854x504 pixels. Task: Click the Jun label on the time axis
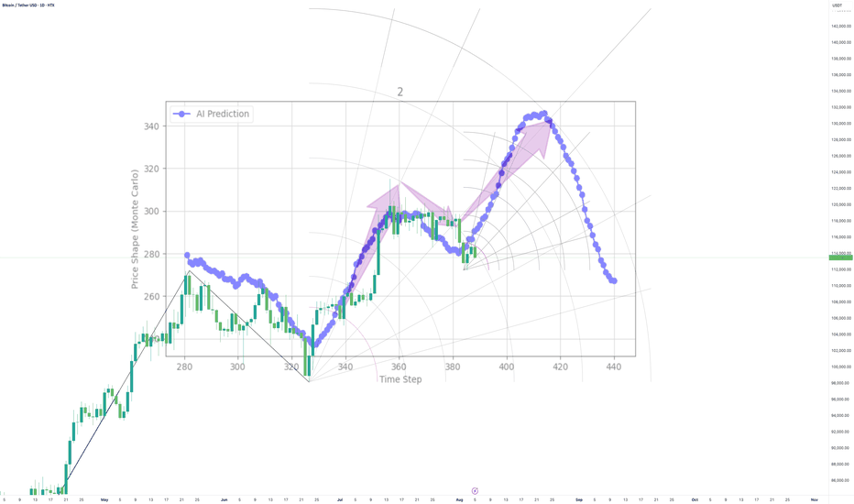(224, 499)
